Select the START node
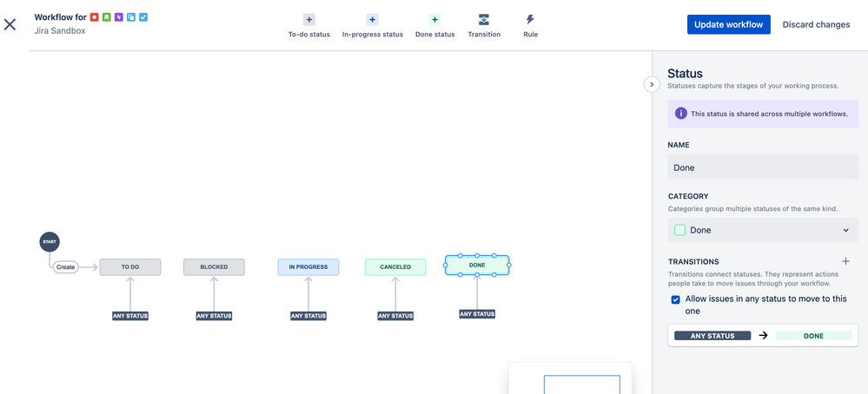Viewport: 868px width, 394px height. point(50,242)
